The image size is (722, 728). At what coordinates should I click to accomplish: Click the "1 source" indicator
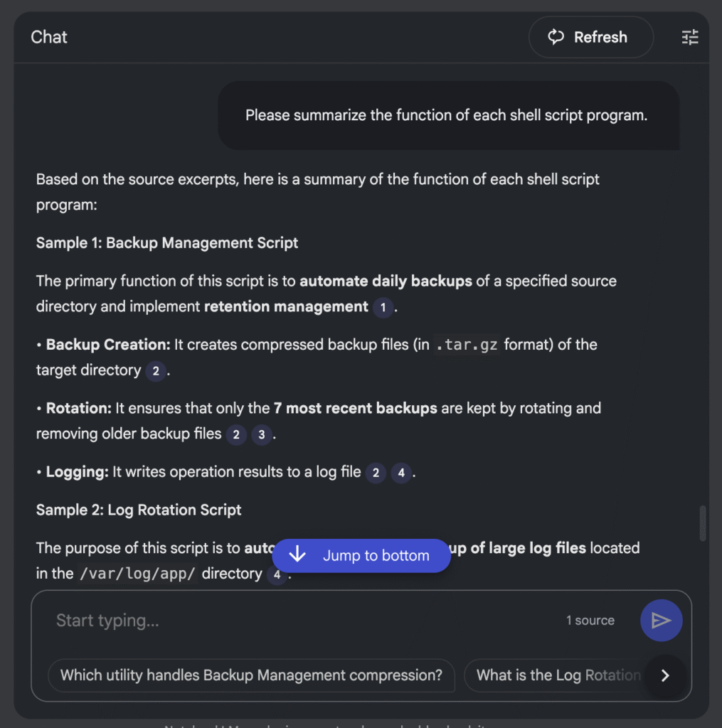click(590, 621)
